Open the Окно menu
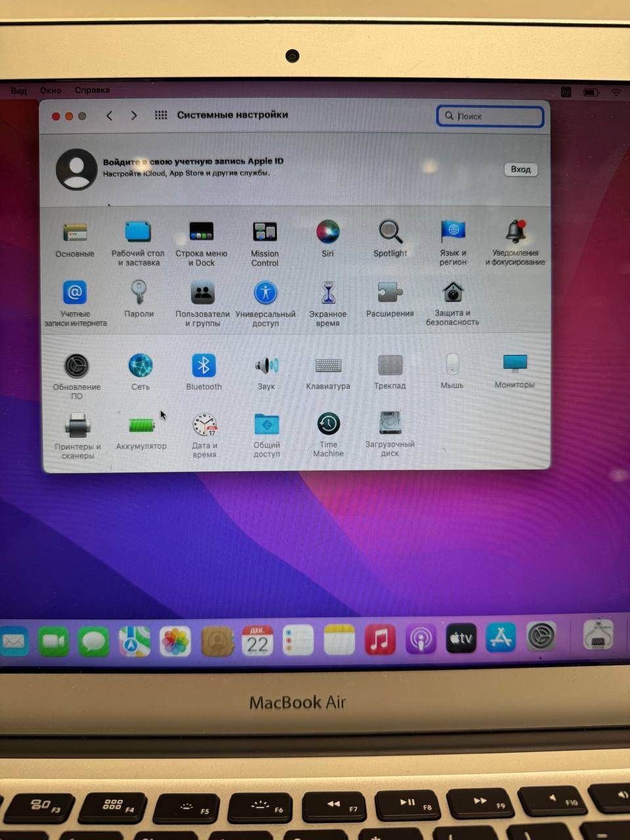 pyautogui.click(x=51, y=91)
